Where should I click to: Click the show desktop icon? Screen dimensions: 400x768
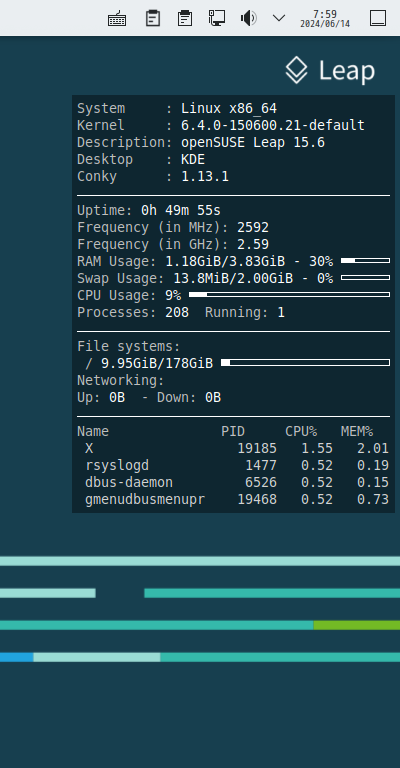point(377,18)
